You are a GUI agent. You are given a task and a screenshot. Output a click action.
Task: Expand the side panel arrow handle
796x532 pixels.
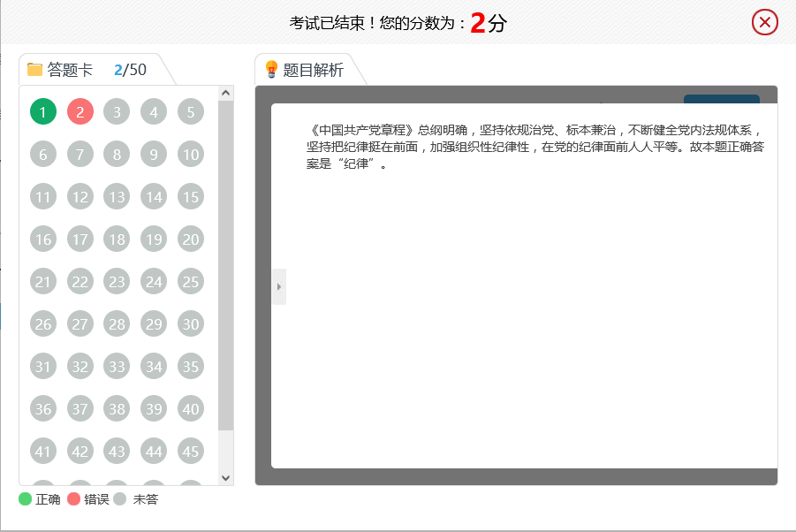click(279, 287)
